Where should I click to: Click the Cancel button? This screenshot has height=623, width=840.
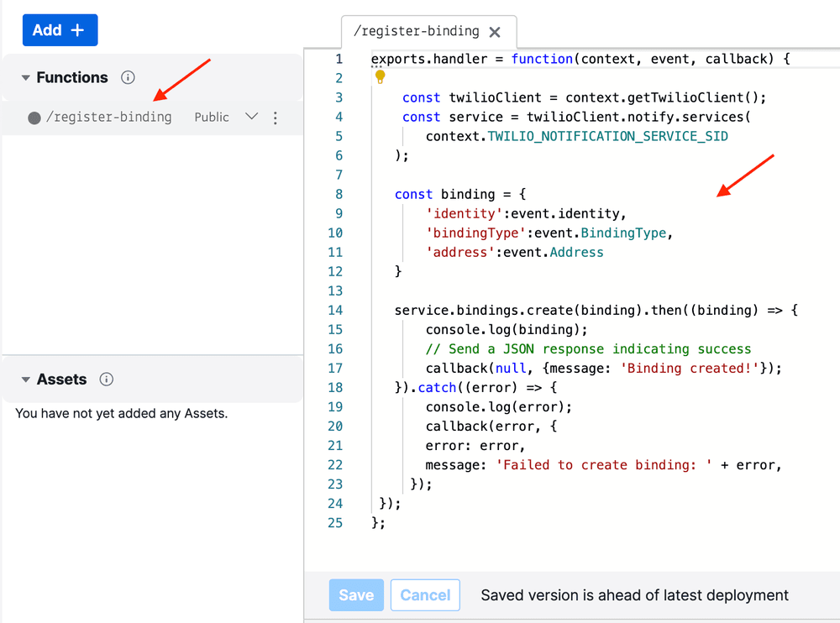(425, 595)
